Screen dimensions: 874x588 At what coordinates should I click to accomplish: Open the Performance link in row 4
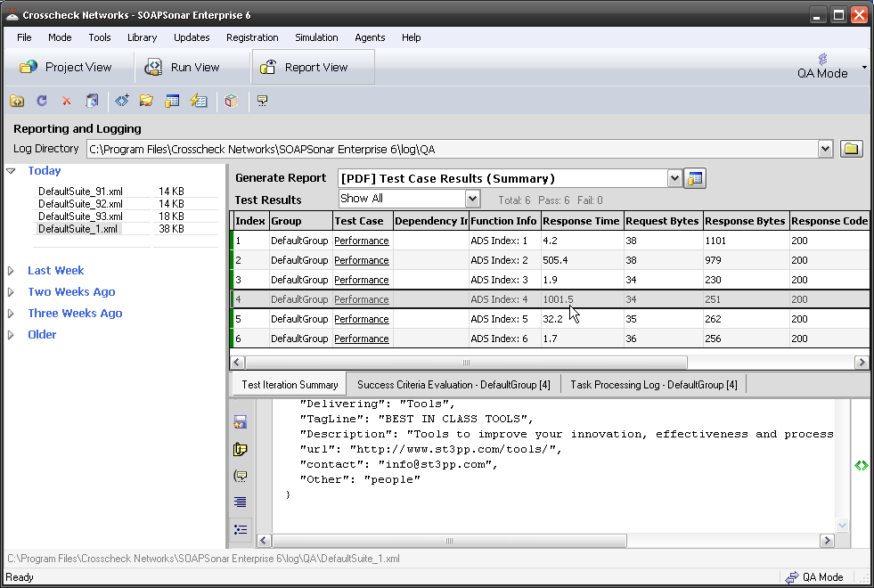coord(361,299)
